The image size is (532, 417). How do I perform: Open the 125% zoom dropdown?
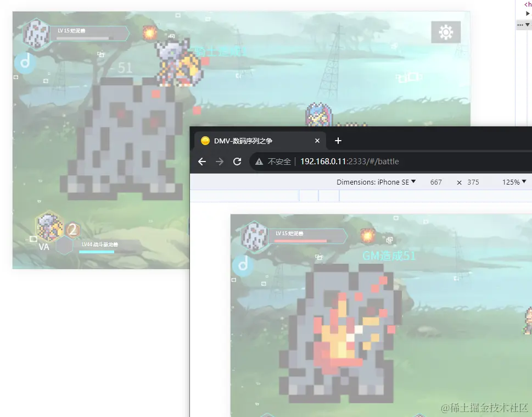pyautogui.click(x=514, y=182)
